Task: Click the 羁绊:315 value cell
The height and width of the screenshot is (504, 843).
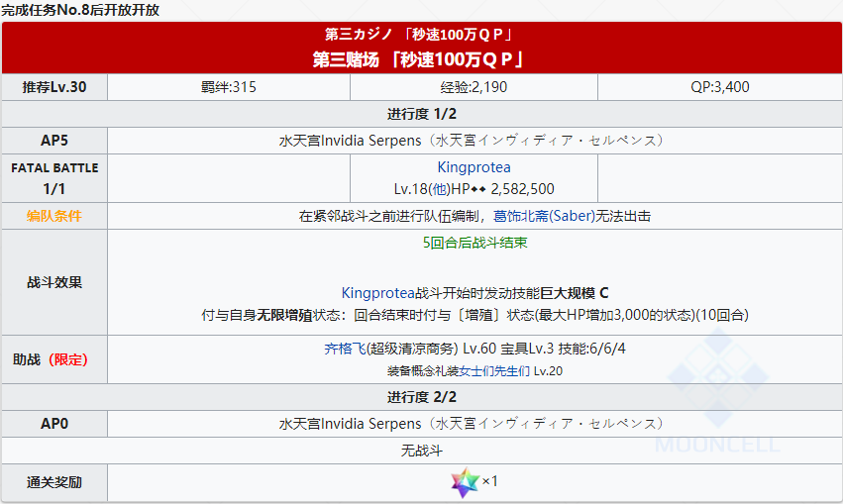Action: pos(229,87)
